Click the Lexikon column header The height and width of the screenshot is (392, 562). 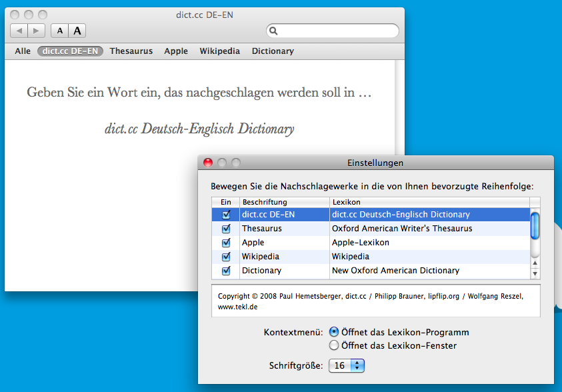coord(429,202)
